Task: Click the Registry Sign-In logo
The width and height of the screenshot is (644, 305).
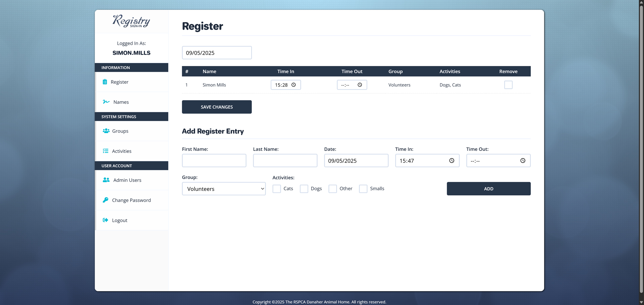Action: pos(131,21)
